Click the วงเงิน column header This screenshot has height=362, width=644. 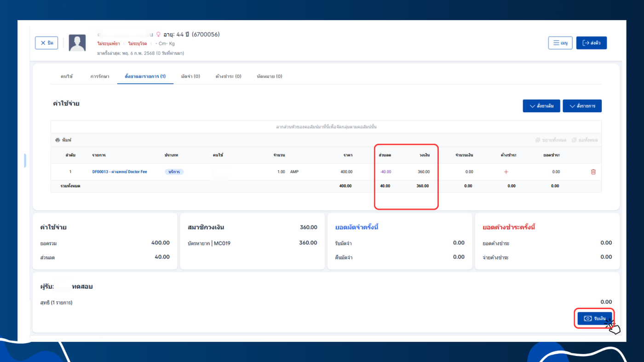[x=425, y=155]
